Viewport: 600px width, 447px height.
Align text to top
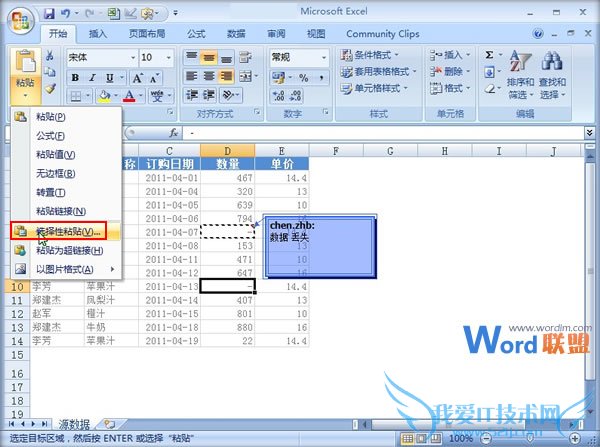point(191,57)
